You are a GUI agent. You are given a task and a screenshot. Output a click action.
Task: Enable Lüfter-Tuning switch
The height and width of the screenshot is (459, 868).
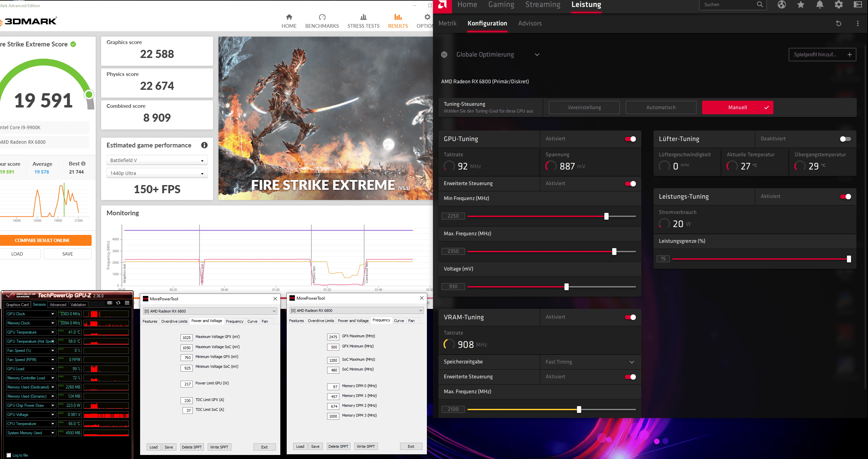click(845, 139)
